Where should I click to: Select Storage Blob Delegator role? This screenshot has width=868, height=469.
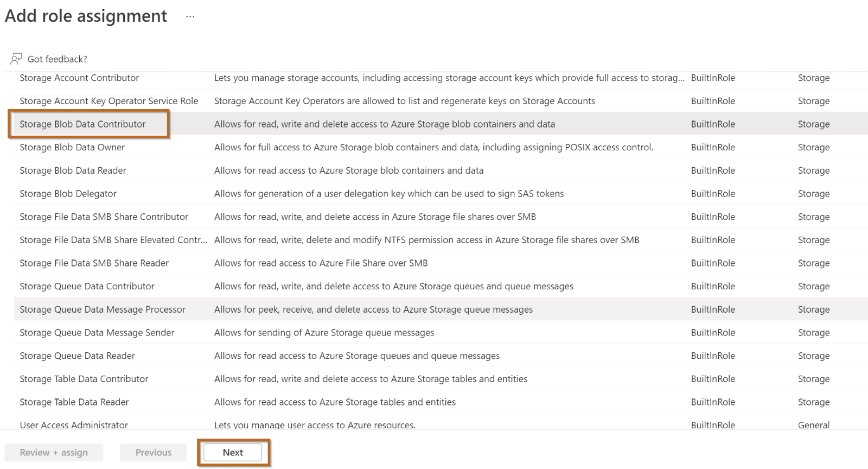click(68, 194)
